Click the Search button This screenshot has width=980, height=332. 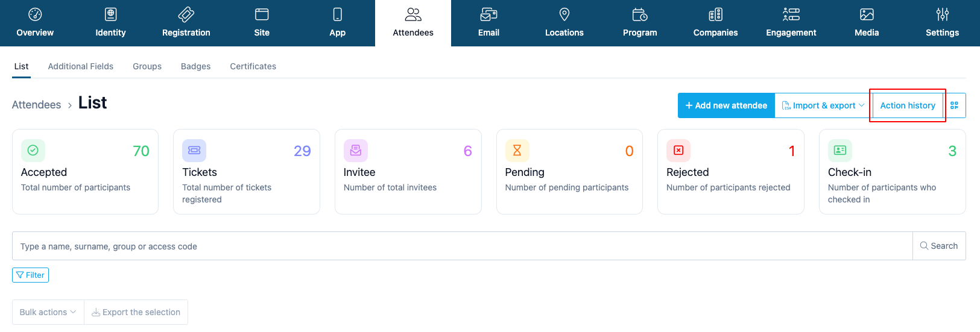939,246
